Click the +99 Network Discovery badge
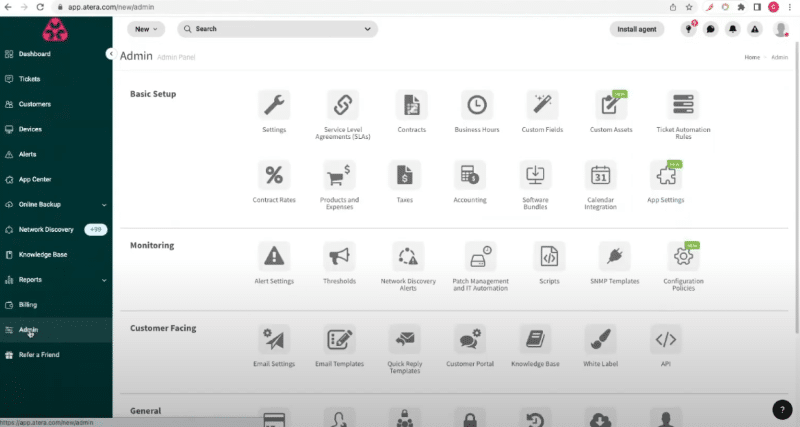This screenshot has height=427, width=800. click(95, 230)
